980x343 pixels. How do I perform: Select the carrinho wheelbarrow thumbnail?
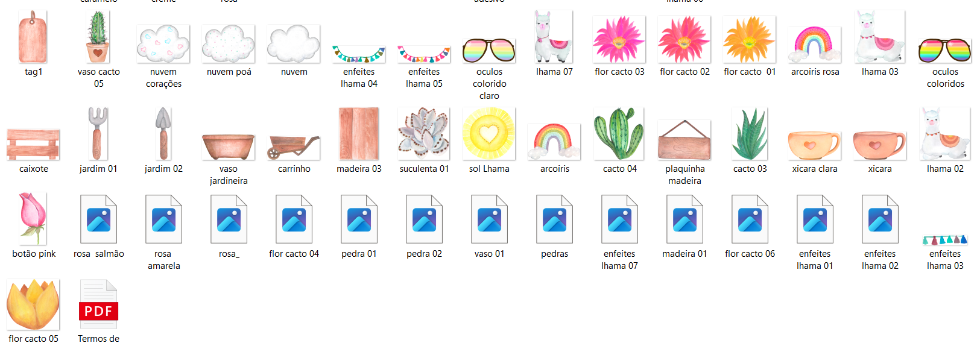coord(294,146)
